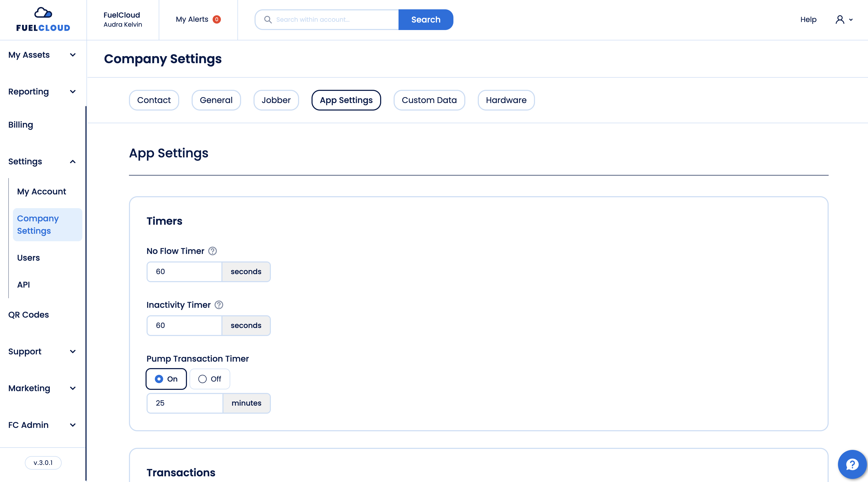
Task: Click the v.3.0.1 version badge
Action: (x=43, y=463)
